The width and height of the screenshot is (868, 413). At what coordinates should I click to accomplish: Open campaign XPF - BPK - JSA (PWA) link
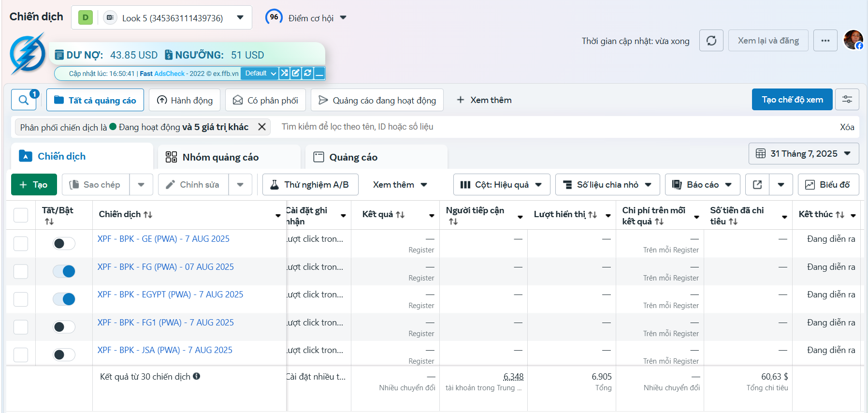coord(165,350)
